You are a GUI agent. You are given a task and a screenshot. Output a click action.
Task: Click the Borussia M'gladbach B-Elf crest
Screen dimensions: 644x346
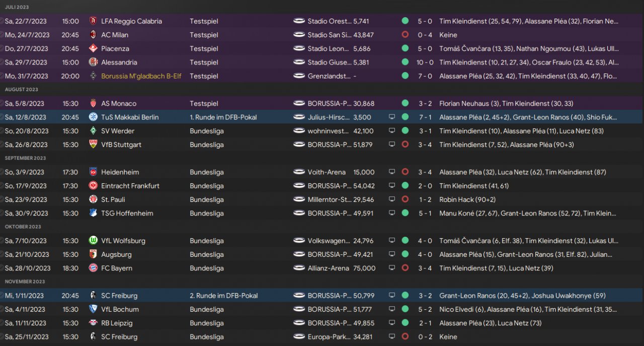[93, 76]
